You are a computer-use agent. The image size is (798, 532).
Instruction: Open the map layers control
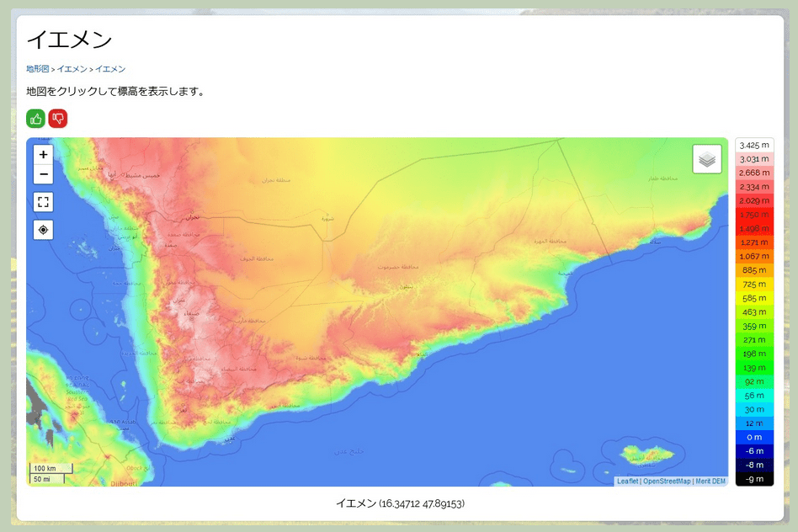[x=707, y=159]
